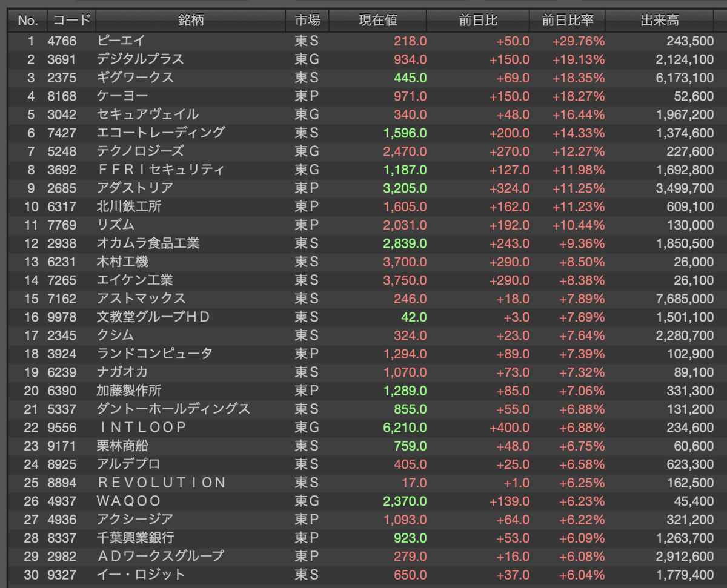Screen dimensions: 727x588
Task: Click the +29.76% change rate
Action: coord(578,41)
